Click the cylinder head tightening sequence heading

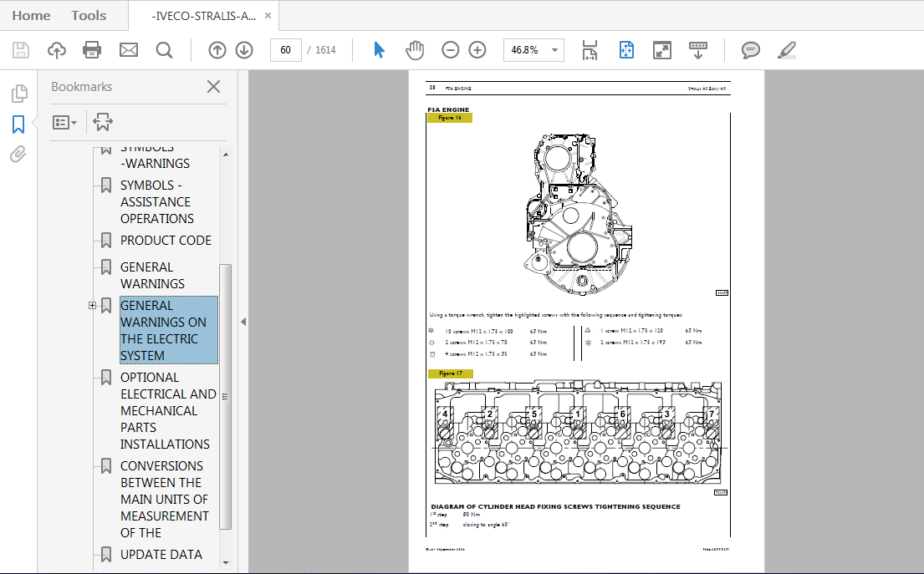[556, 506]
